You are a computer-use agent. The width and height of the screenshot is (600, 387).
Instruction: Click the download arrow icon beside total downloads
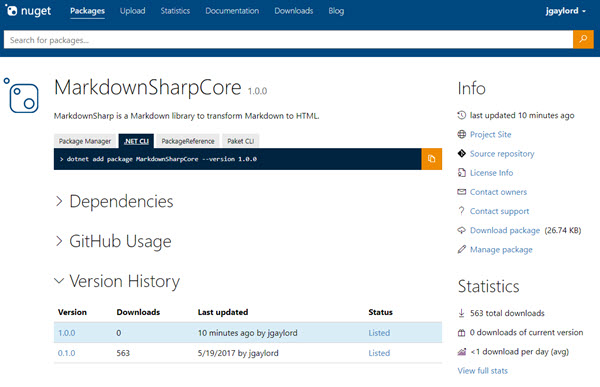pos(461,313)
